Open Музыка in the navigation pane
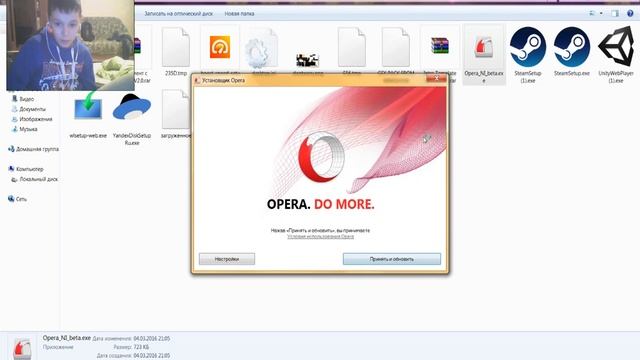 point(28,129)
